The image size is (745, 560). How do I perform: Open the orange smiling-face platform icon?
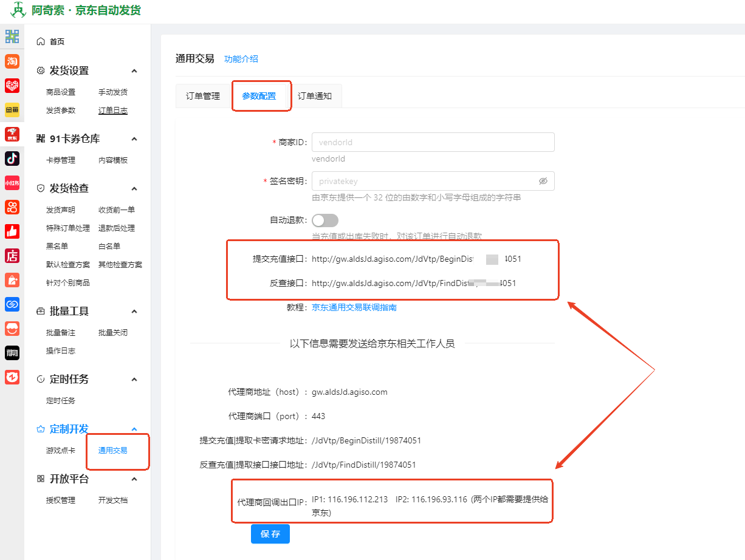[12, 328]
